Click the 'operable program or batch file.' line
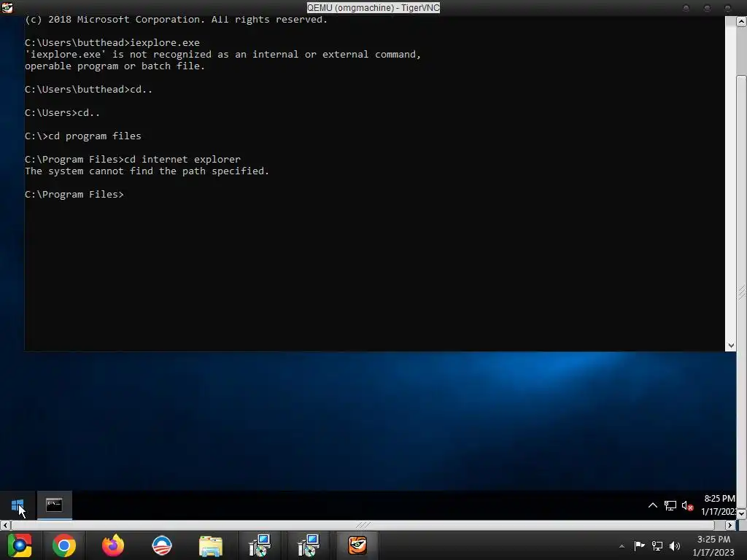The height and width of the screenshot is (560, 747). pos(115,66)
